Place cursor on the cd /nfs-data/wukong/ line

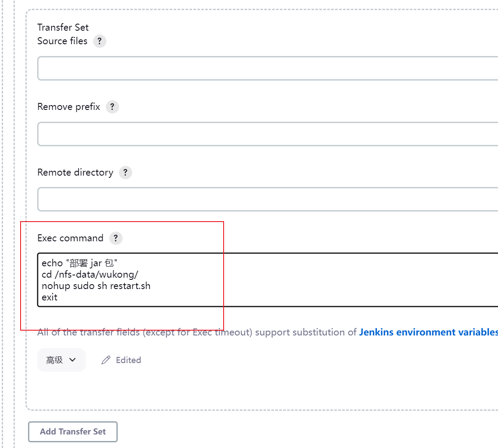click(x=90, y=275)
